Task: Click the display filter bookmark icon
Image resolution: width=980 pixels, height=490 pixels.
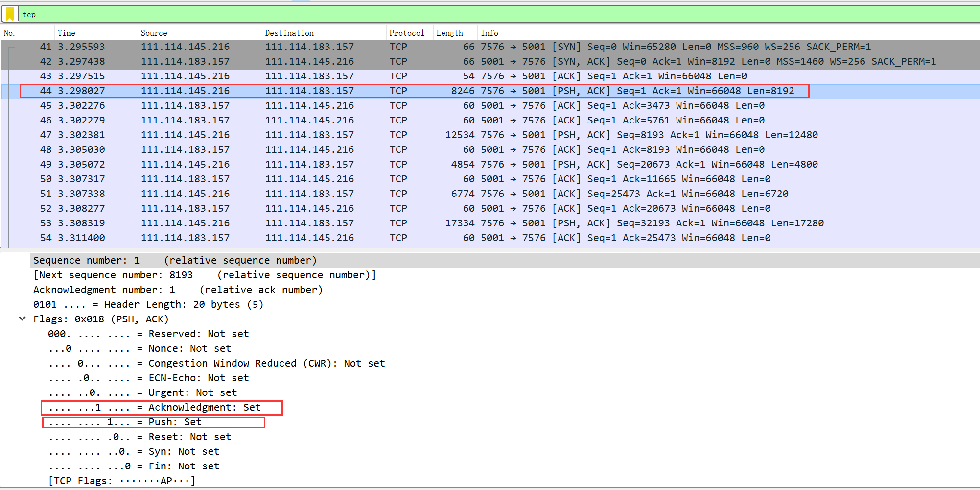Action: pyautogui.click(x=10, y=14)
